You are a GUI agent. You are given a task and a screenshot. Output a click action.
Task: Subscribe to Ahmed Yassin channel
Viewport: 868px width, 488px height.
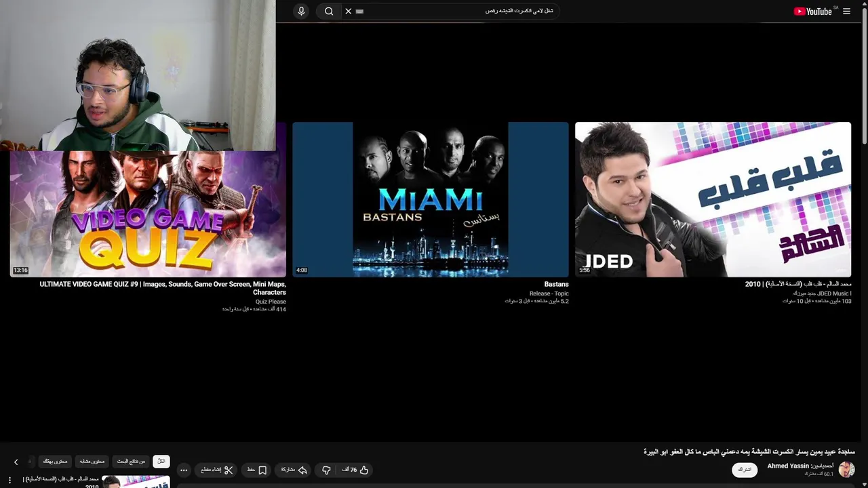745,470
